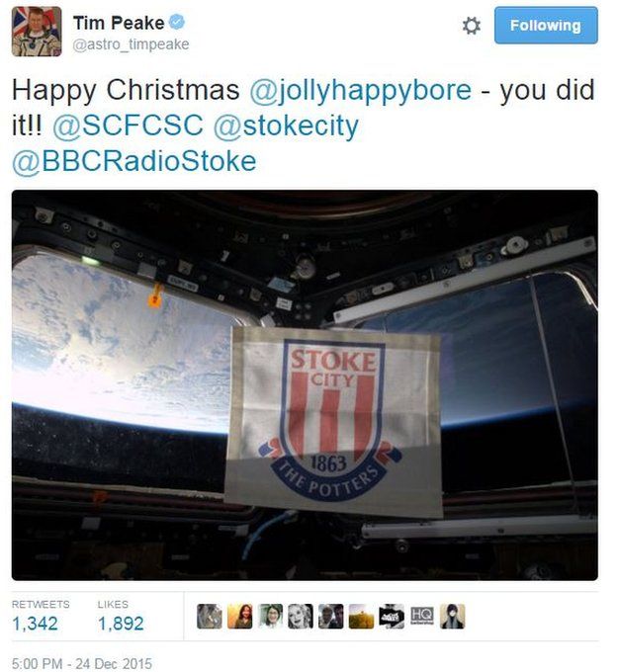Visit the @SCFCSC mention
Image resolution: width=617 pixels, height=672 pixels.
coord(128,126)
